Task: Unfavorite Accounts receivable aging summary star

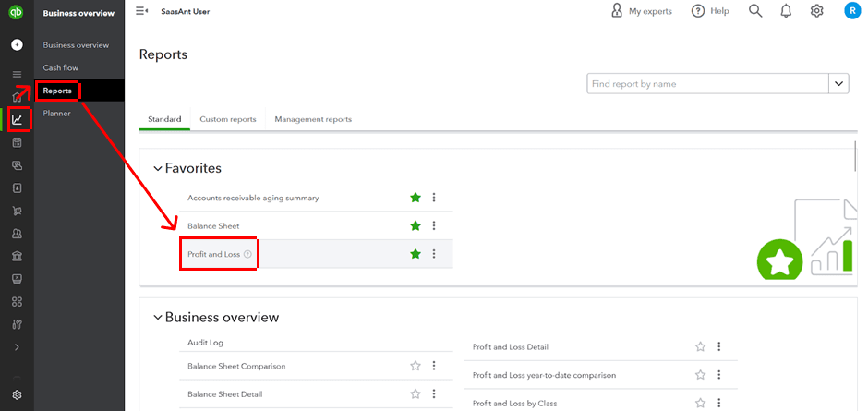Action: pos(416,198)
